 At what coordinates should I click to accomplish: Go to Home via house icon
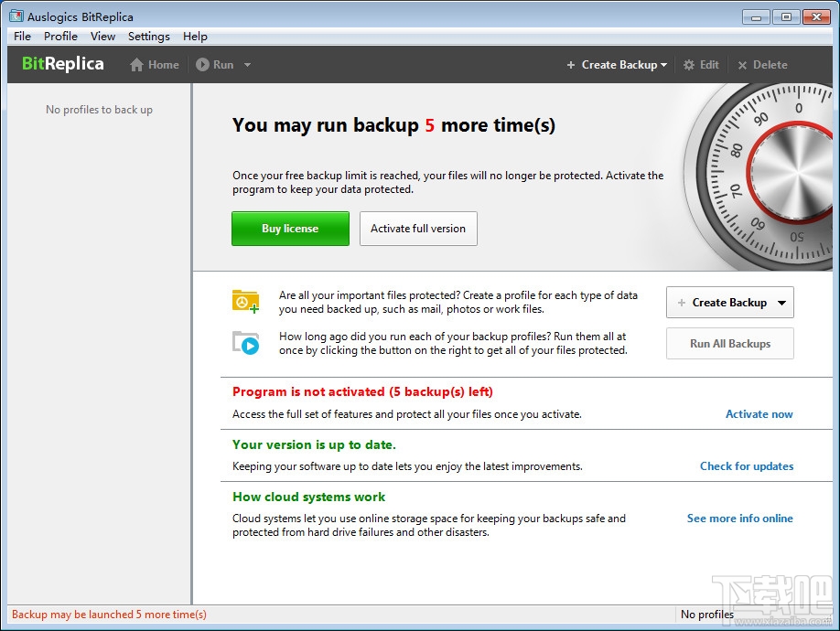[136, 65]
